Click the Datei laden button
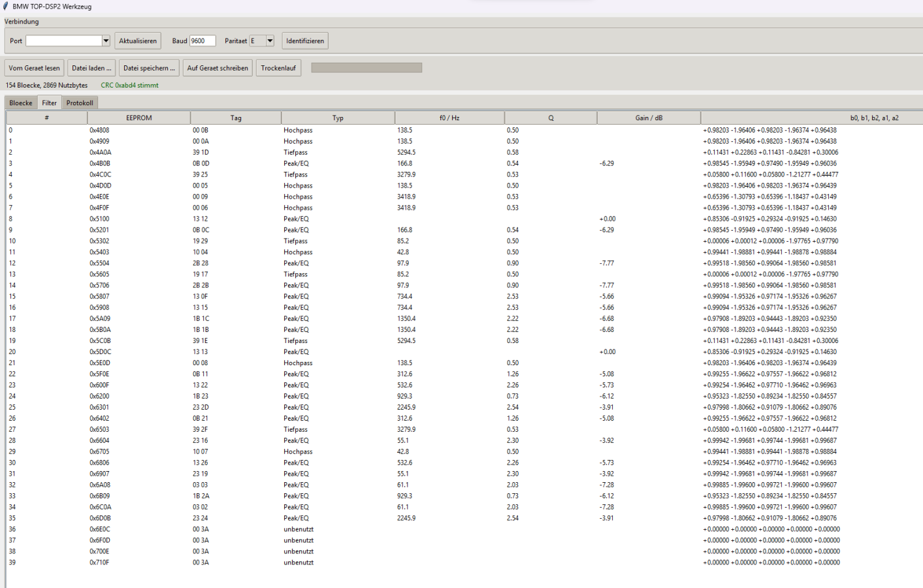 coord(91,68)
